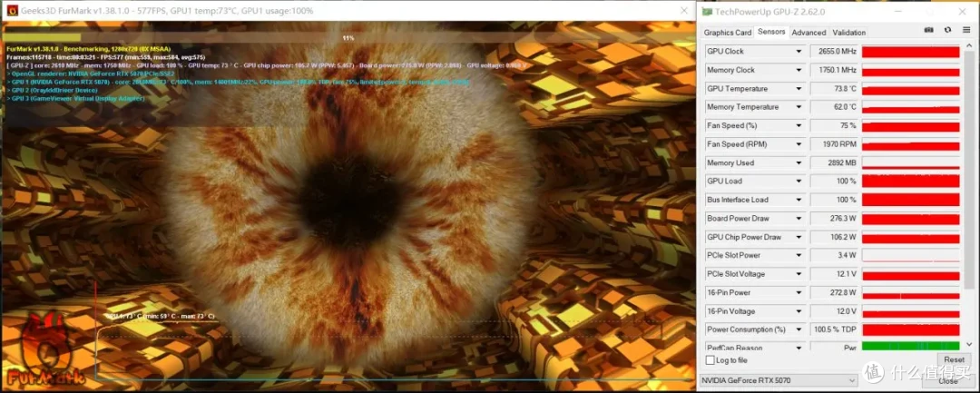The height and width of the screenshot is (393, 980).
Task: Click the GPU-Z screenshot camera icon
Action: (x=929, y=31)
